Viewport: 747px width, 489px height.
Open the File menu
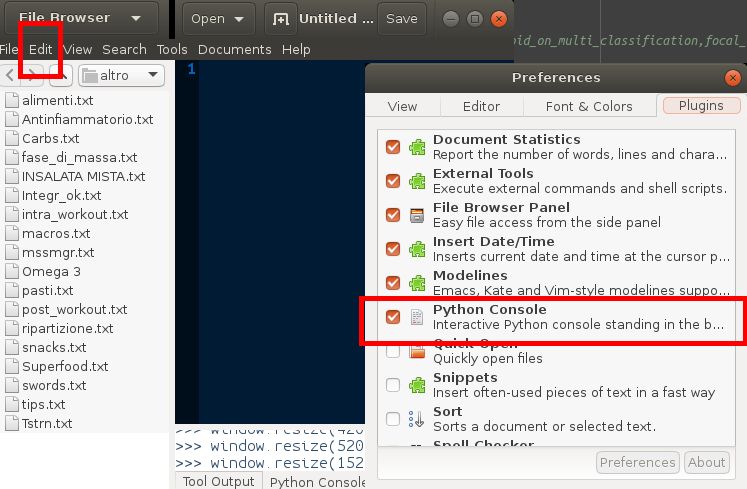pos(9,49)
